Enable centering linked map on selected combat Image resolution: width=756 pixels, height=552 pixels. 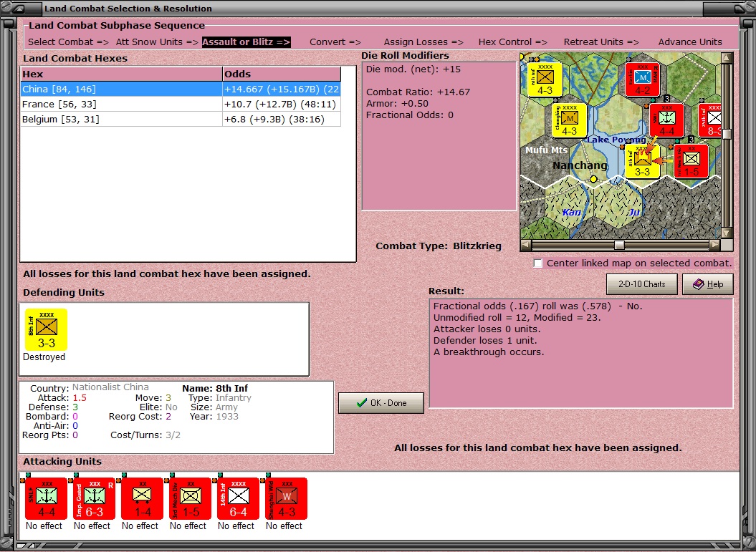click(538, 263)
